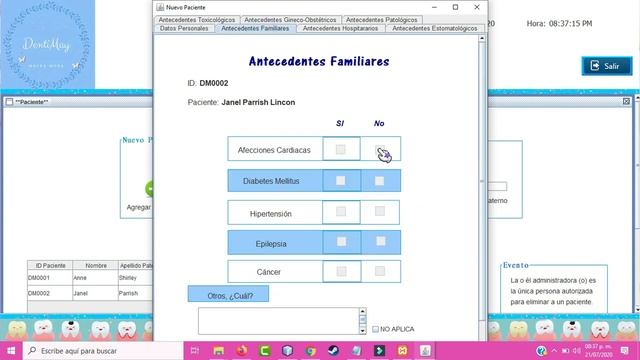Click the Otros, ¿Cuál? label button

point(228,294)
